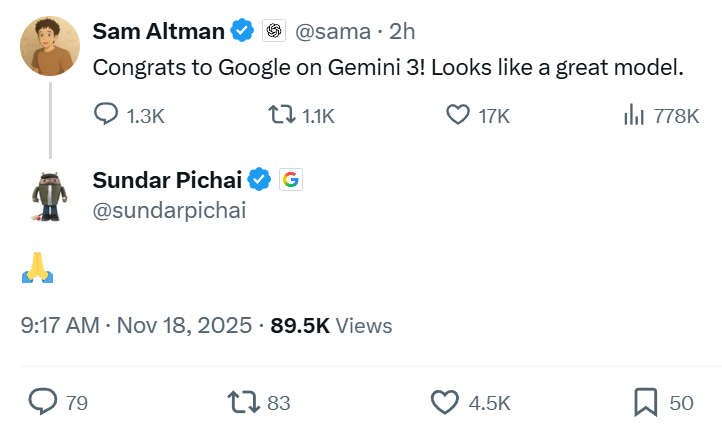This screenshot has width=722, height=432.
Task: Click Sam Altman's display name
Action: [158, 31]
